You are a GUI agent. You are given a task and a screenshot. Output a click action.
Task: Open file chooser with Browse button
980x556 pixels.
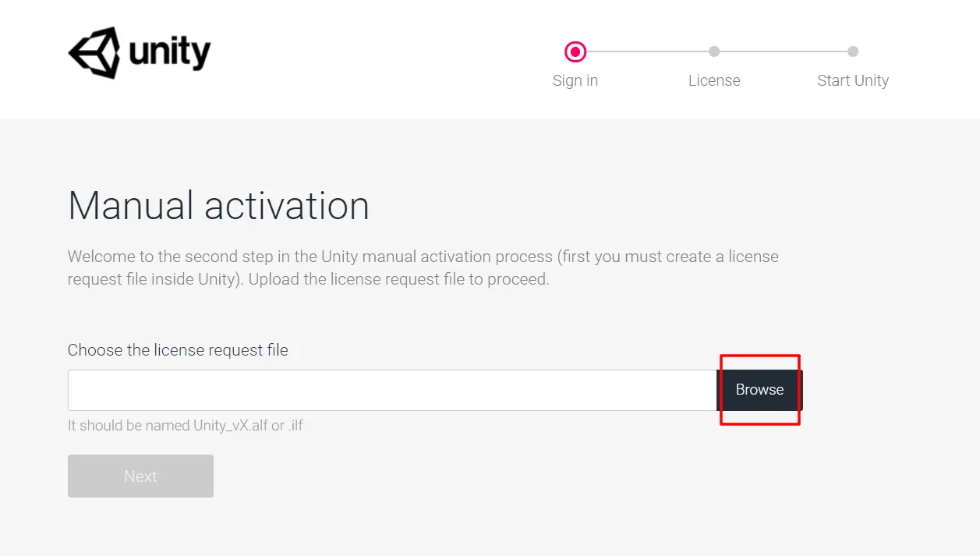759,390
